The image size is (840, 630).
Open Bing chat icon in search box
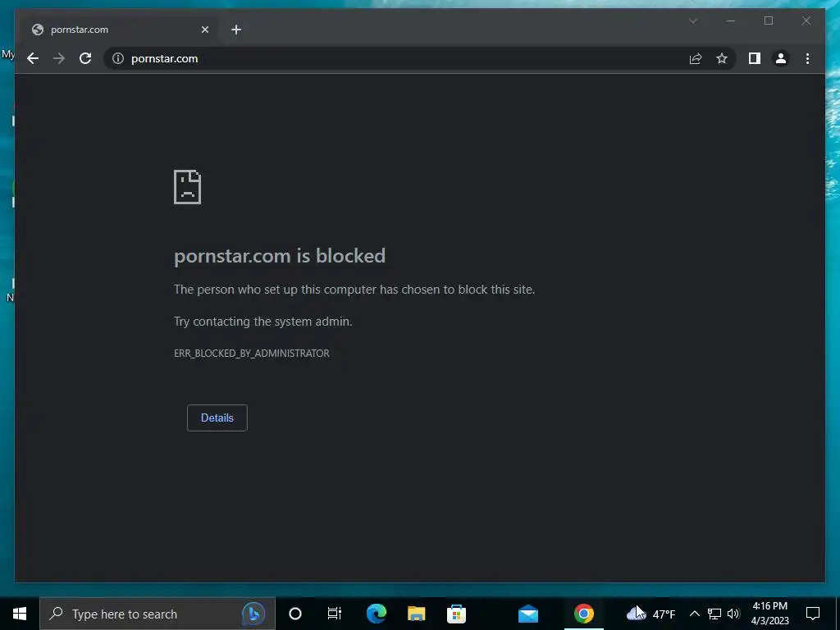(253, 614)
